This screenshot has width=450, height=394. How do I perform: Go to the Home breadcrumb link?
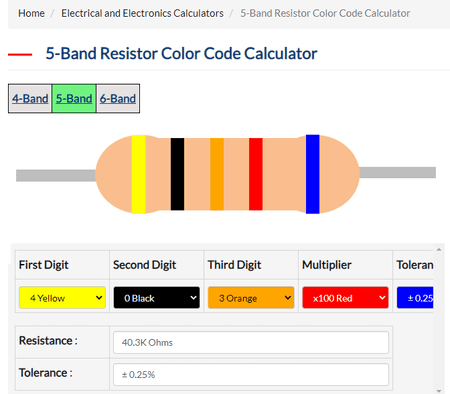click(x=31, y=13)
